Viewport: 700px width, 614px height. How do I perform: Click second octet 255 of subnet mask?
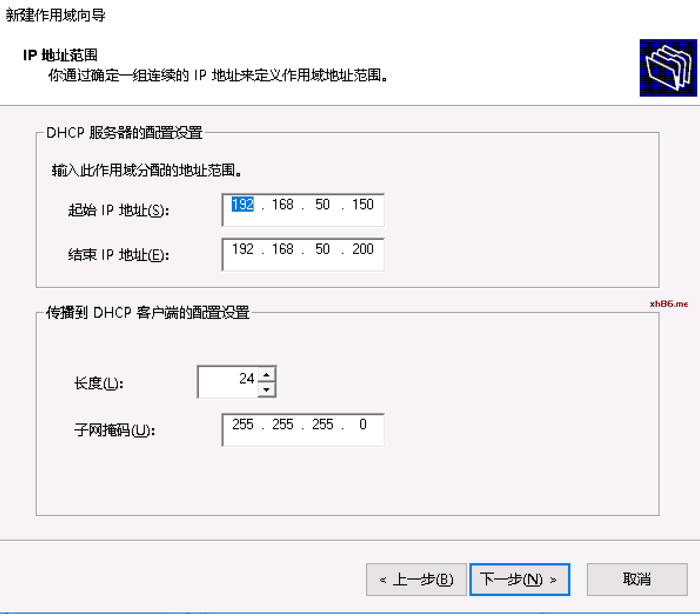pos(283,424)
